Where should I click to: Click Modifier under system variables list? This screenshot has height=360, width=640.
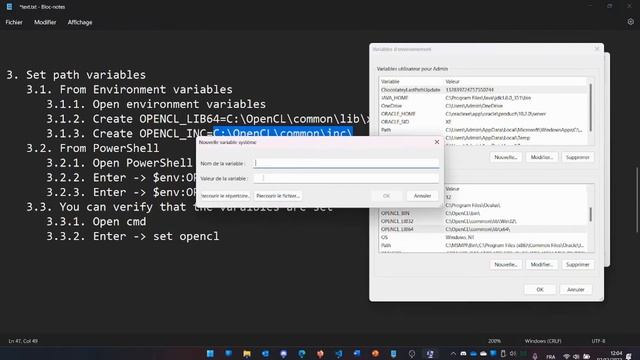[542, 264]
